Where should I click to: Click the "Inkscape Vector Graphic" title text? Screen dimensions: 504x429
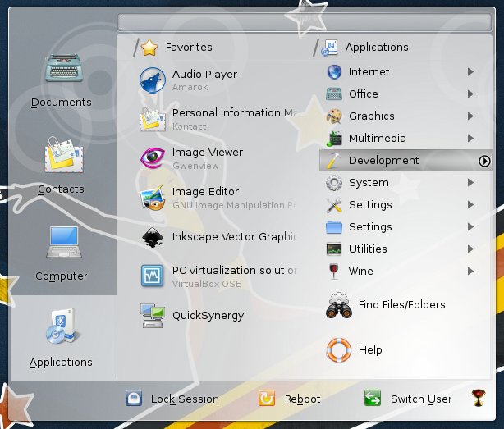[234, 237]
